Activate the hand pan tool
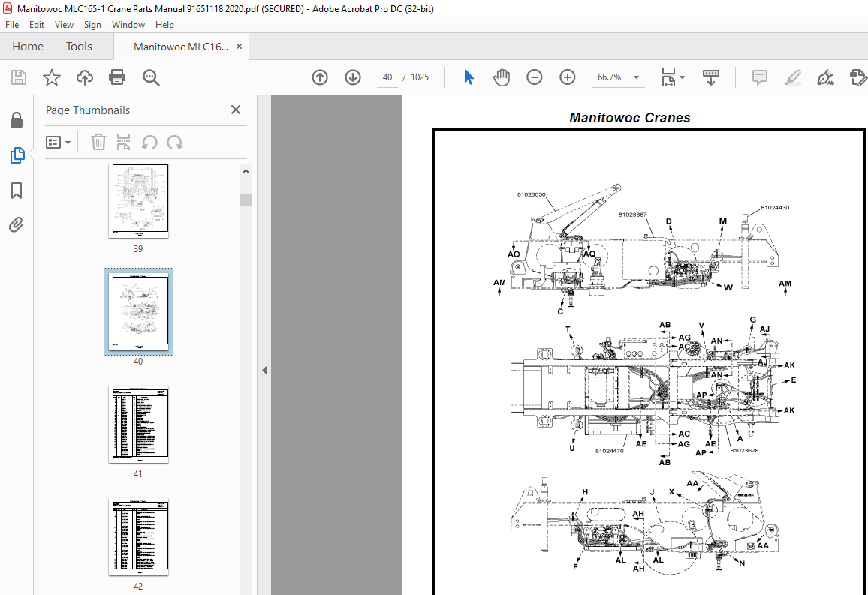 pos(502,77)
